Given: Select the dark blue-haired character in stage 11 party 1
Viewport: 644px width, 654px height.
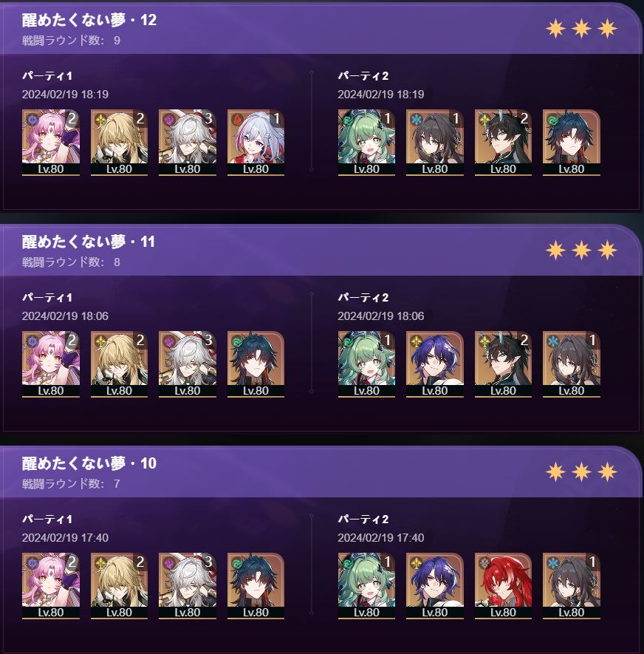Looking at the screenshot, I should [256, 364].
